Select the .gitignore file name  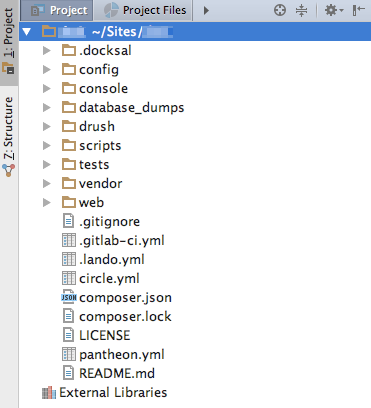point(110,222)
